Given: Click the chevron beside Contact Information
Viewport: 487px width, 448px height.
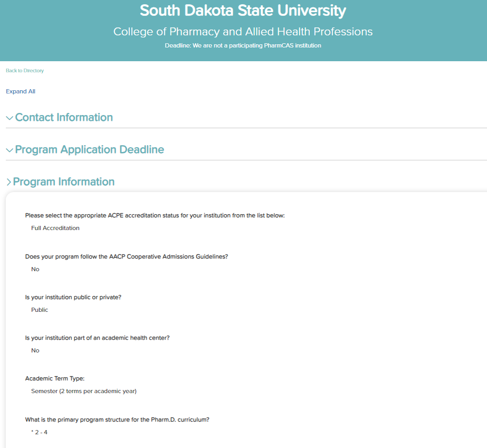Looking at the screenshot, I should [x=9, y=118].
